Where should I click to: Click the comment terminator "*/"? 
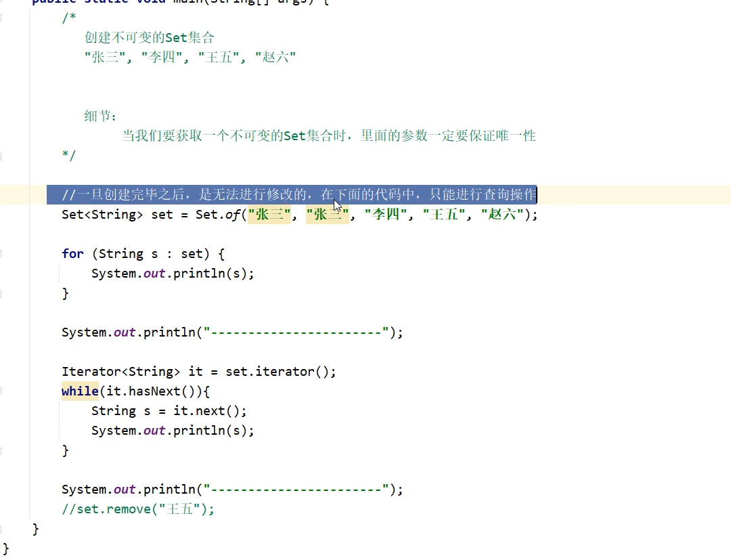[x=69, y=155]
